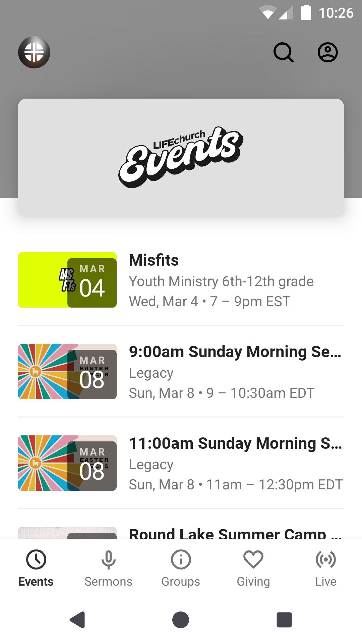Tap the Groups info icon
The image size is (362, 644).
(181, 559)
